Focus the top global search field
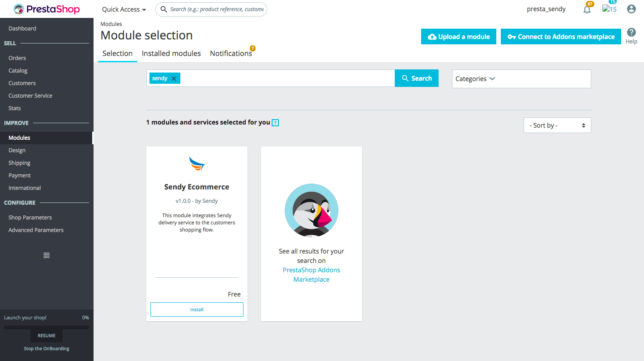 pos(211,9)
